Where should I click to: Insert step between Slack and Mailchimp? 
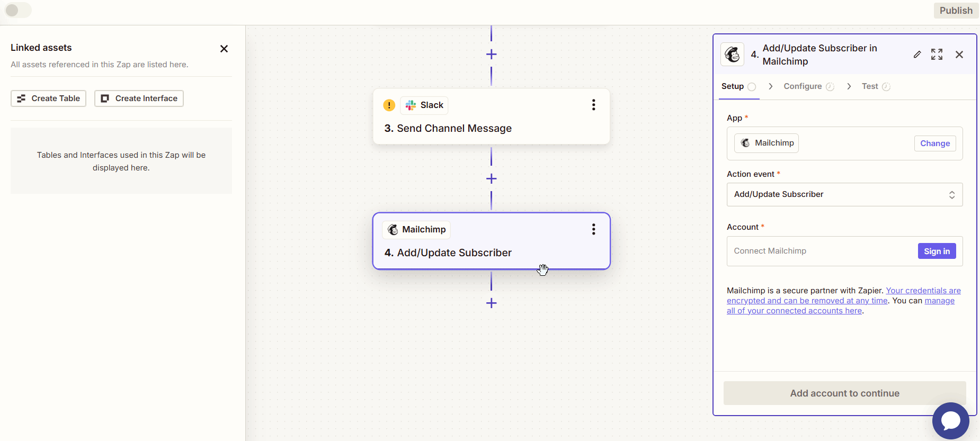pos(491,179)
